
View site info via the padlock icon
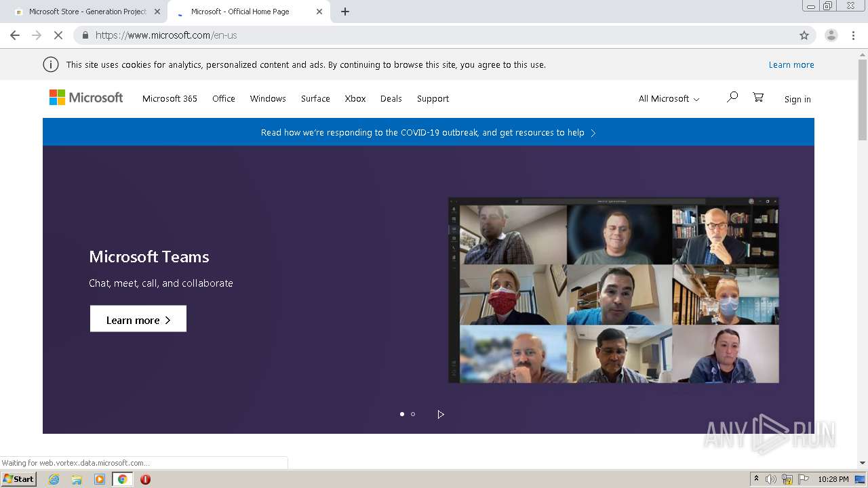pyautogui.click(x=85, y=35)
